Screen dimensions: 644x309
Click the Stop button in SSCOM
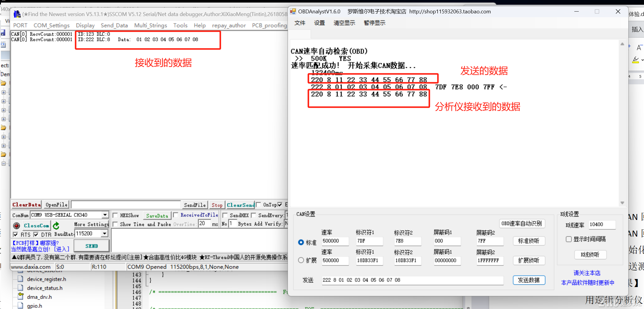point(217,205)
